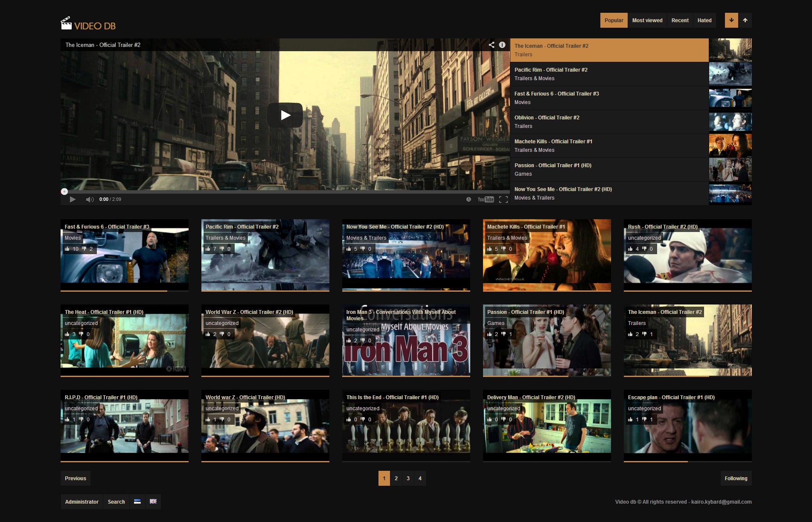The width and height of the screenshot is (812, 522).
Task: Click the watch later clock icon
Action: (469, 199)
